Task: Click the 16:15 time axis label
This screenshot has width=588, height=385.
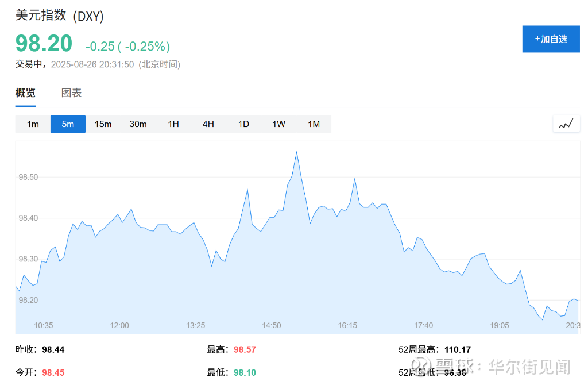Action: 347,325
